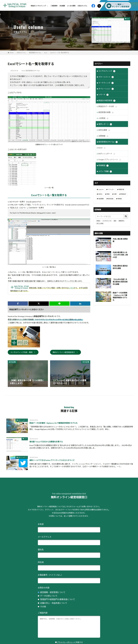Select その他 radio option
The height and width of the screenshot is (644, 138).
pyautogui.click(x=39, y=607)
